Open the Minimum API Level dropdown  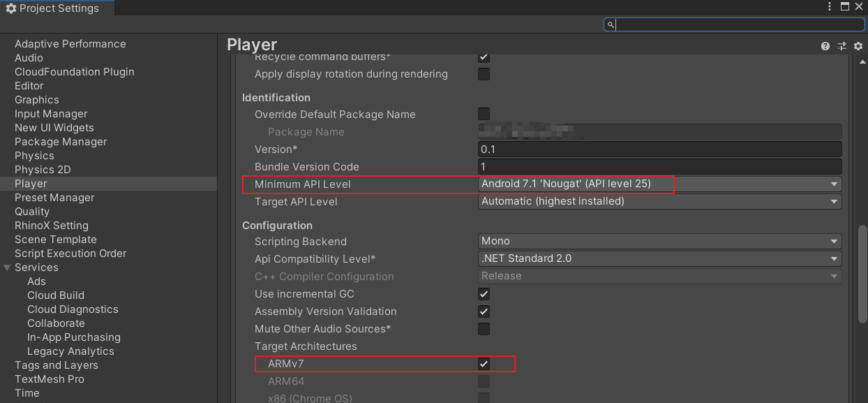[659, 184]
